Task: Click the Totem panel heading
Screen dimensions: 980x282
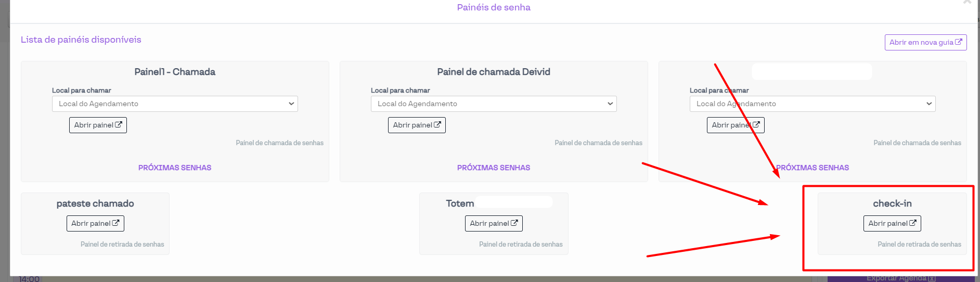Action: point(460,203)
